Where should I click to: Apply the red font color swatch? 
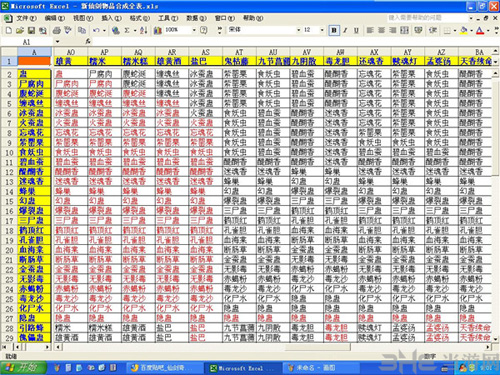[480, 31]
